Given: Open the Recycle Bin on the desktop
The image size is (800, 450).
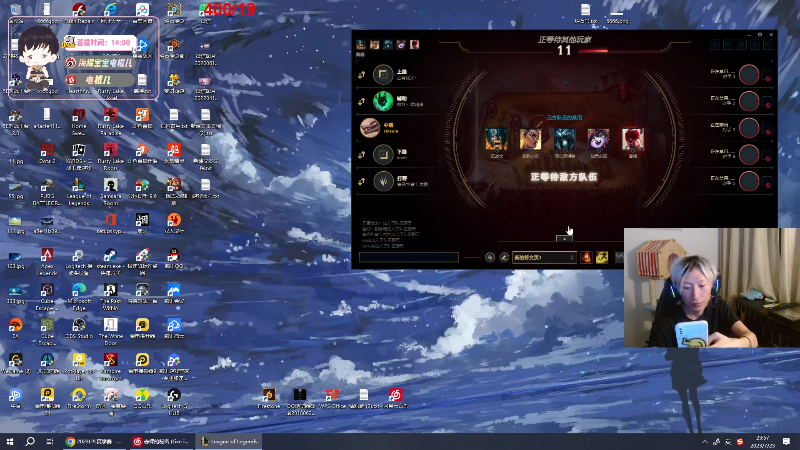Looking at the screenshot, I should click(15, 13).
